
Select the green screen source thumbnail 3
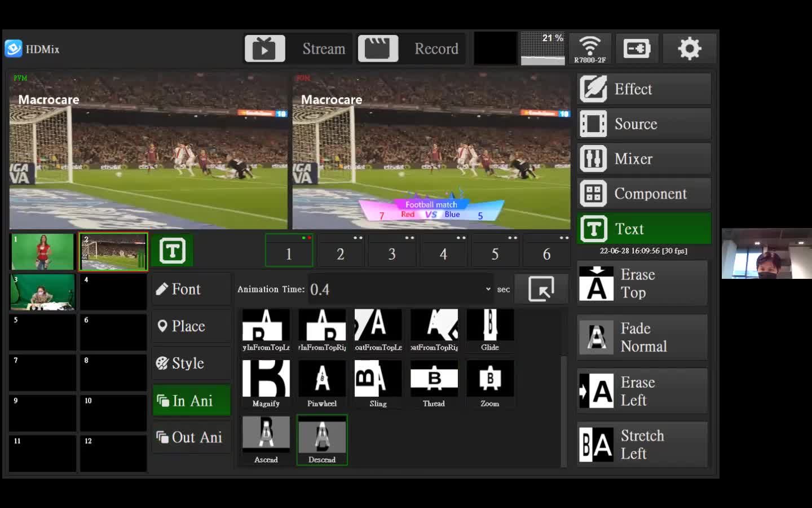tap(42, 292)
